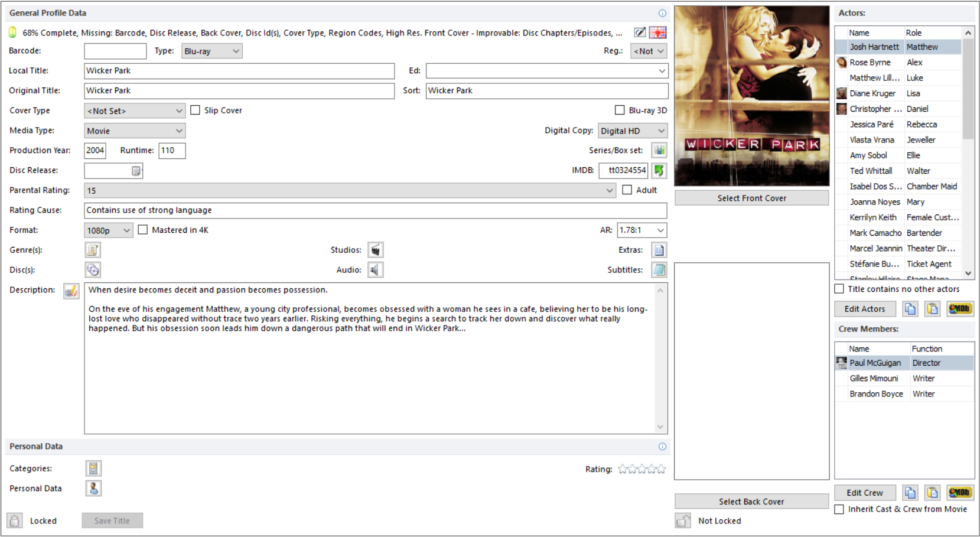Click the Not Locked cover padlock icon
980x537 pixels.
[683, 520]
